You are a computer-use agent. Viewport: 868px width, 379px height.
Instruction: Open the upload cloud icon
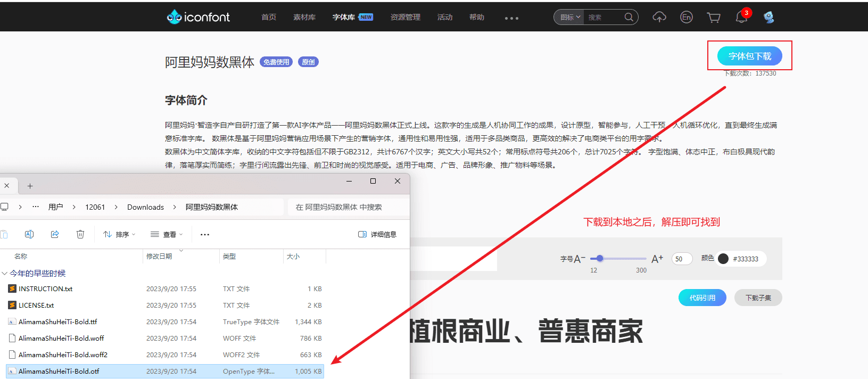click(x=659, y=17)
